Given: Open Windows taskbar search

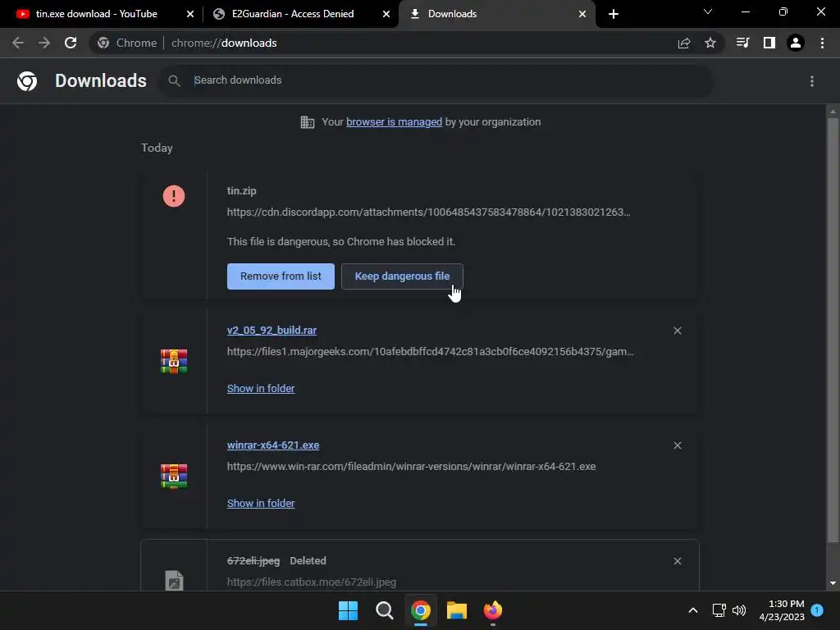Looking at the screenshot, I should [x=384, y=610].
